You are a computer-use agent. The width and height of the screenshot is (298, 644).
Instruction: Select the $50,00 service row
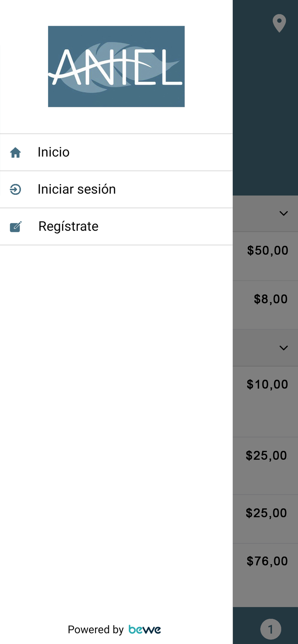pos(265,256)
